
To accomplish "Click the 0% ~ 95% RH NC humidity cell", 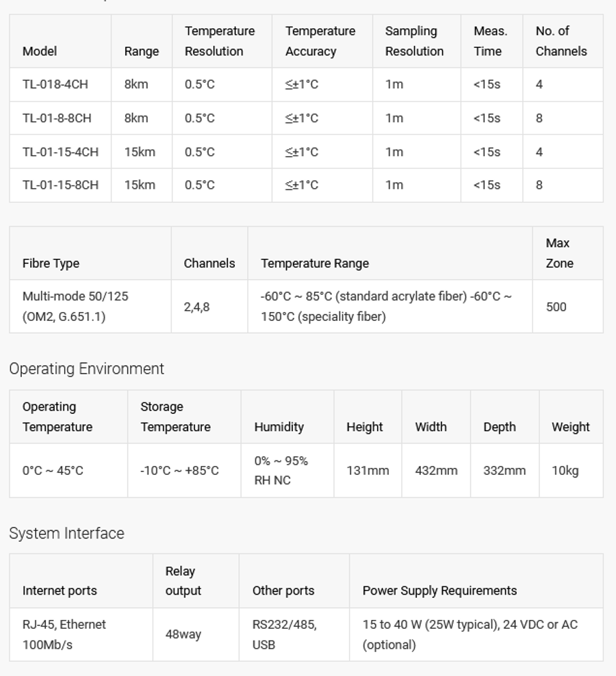I will 281,471.
